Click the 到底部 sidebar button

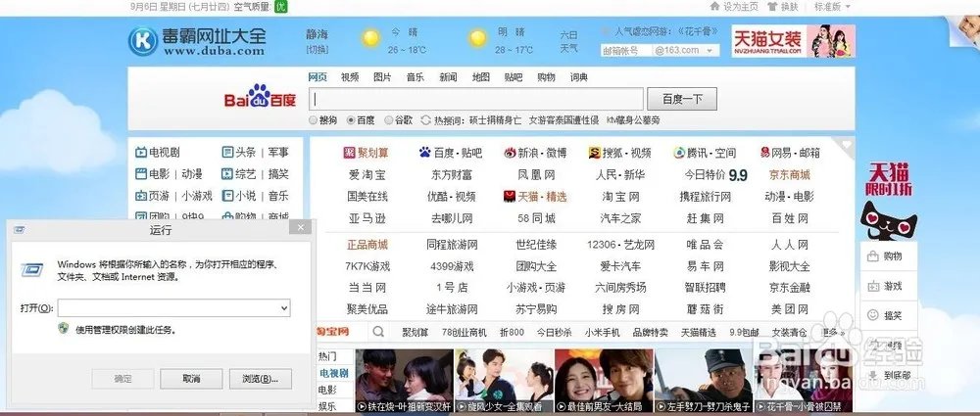pyautogui.click(x=891, y=376)
